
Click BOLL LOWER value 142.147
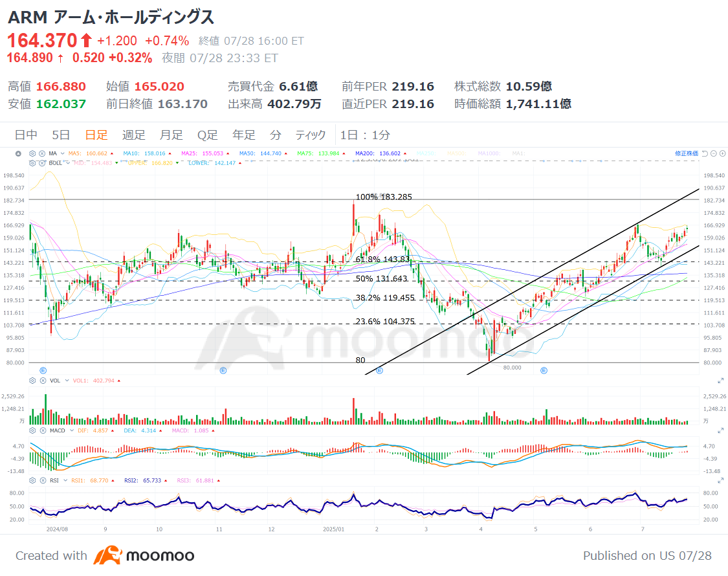pos(225,163)
